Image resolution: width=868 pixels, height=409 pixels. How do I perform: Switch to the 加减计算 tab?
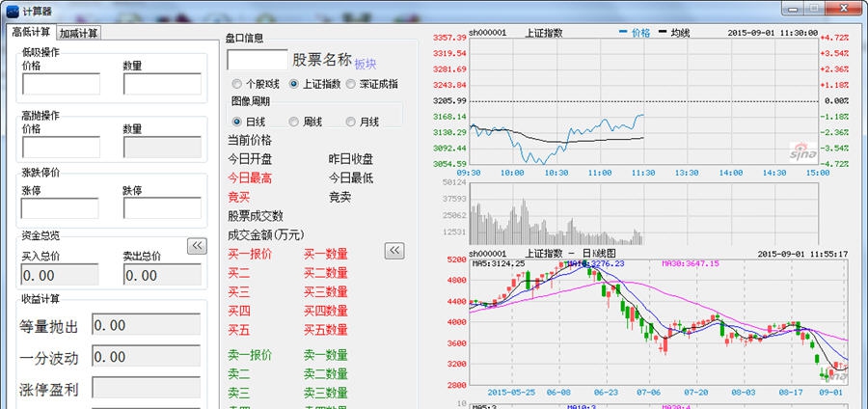[x=79, y=33]
